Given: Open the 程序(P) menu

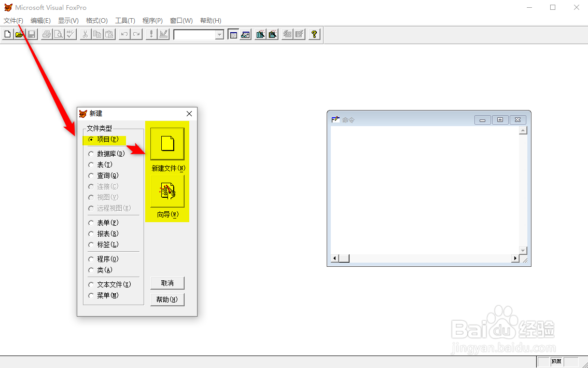Looking at the screenshot, I should click(x=152, y=21).
